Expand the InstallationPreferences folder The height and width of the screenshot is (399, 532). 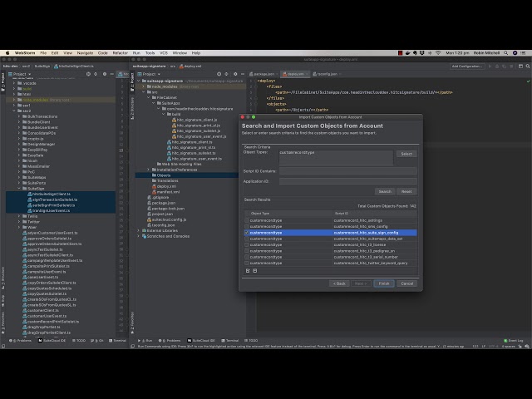(x=148, y=170)
